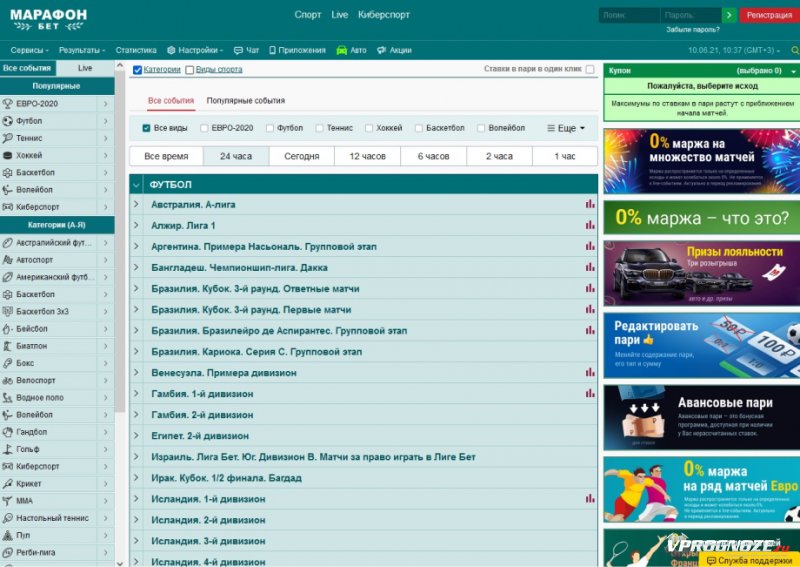
Task: Click the statistics chart icon for Австралия. А-лига
Action: pos(590,204)
